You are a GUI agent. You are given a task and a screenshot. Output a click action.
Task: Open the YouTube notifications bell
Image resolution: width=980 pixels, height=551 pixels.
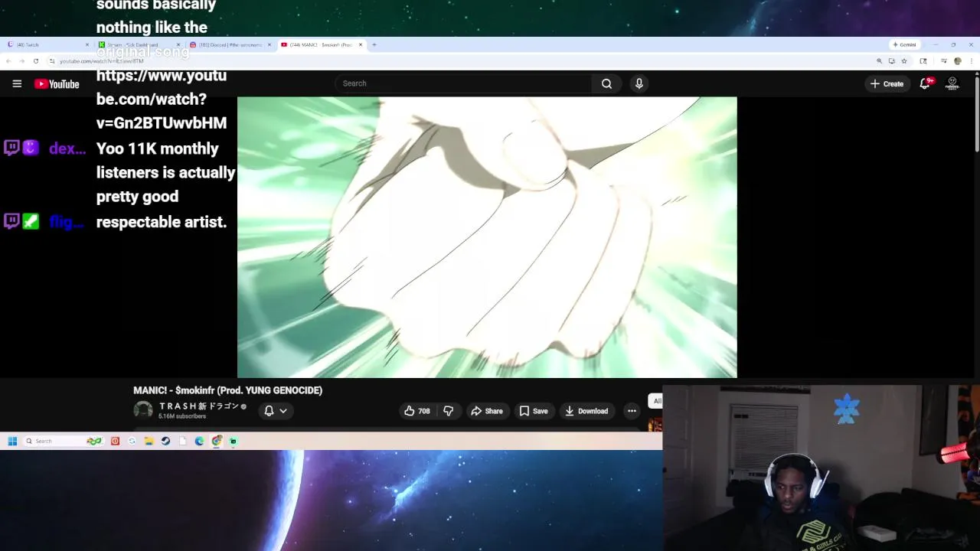point(925,83)
